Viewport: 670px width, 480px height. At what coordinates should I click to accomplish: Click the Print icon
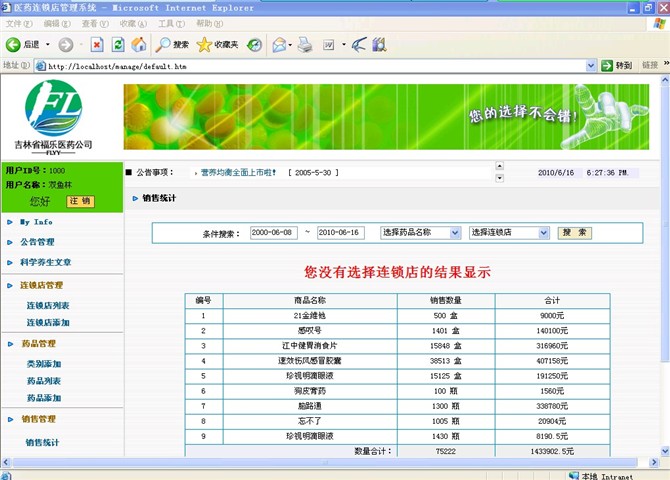point(305,44)
